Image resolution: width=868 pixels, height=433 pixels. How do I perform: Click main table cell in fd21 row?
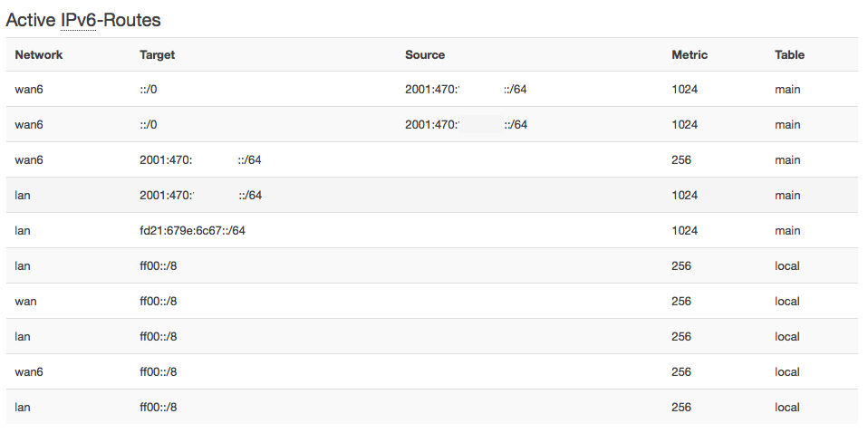(x=787, y=230)
